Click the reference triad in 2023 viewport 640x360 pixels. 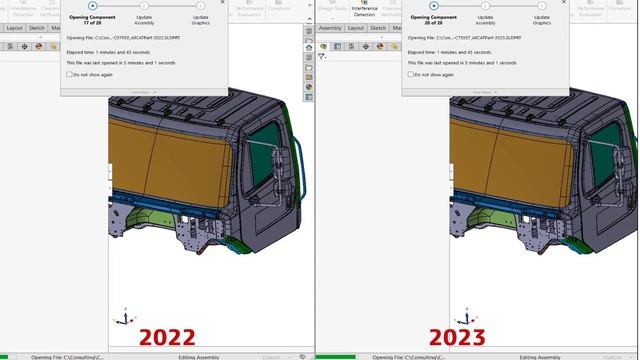(x=466, y=317)
